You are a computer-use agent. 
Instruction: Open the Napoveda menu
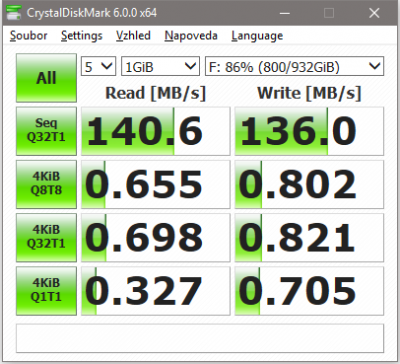(x=191, y=36)
